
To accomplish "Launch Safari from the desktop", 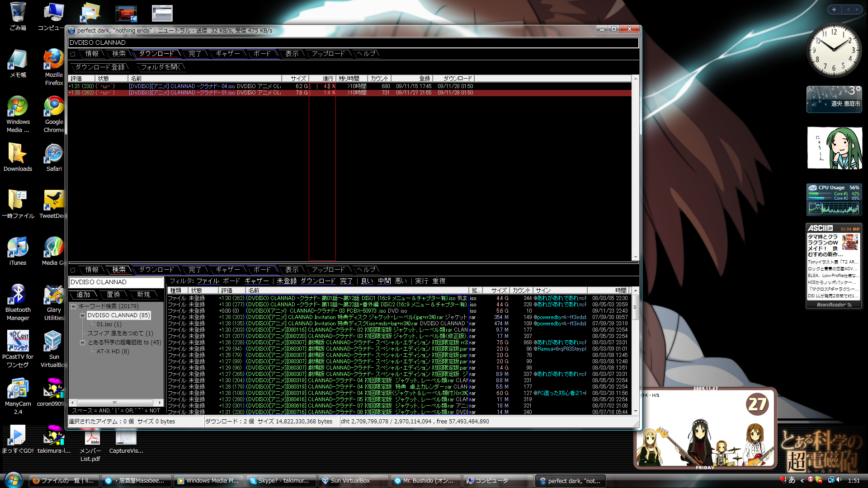I will pyautogui.click(x=54, y=157).
